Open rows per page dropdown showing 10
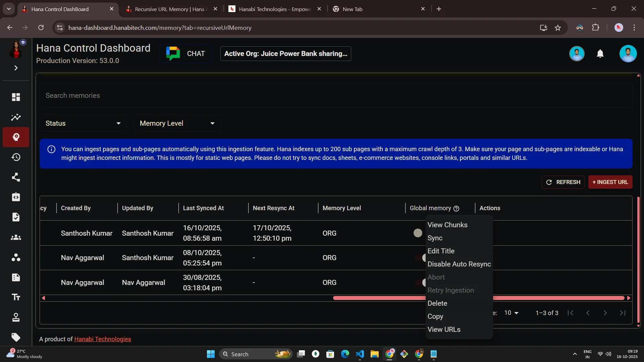Viewport: 644px width, 362px height. point(511,313)
